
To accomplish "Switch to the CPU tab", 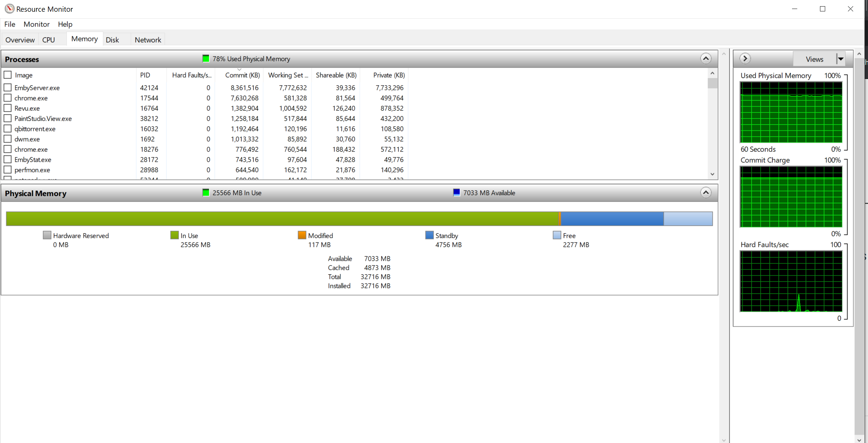I will click(x=48, y=40).
